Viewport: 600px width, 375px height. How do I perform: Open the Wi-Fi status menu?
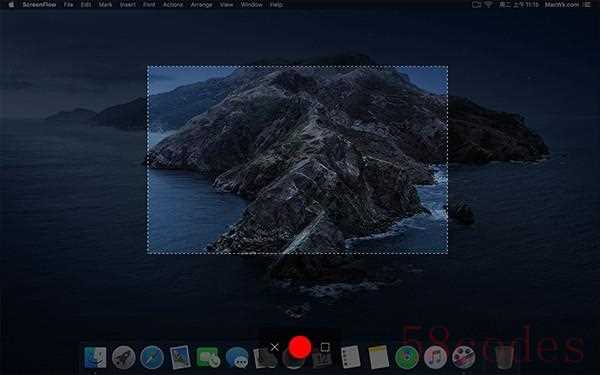pyautogui.click(x=488, y=5)
